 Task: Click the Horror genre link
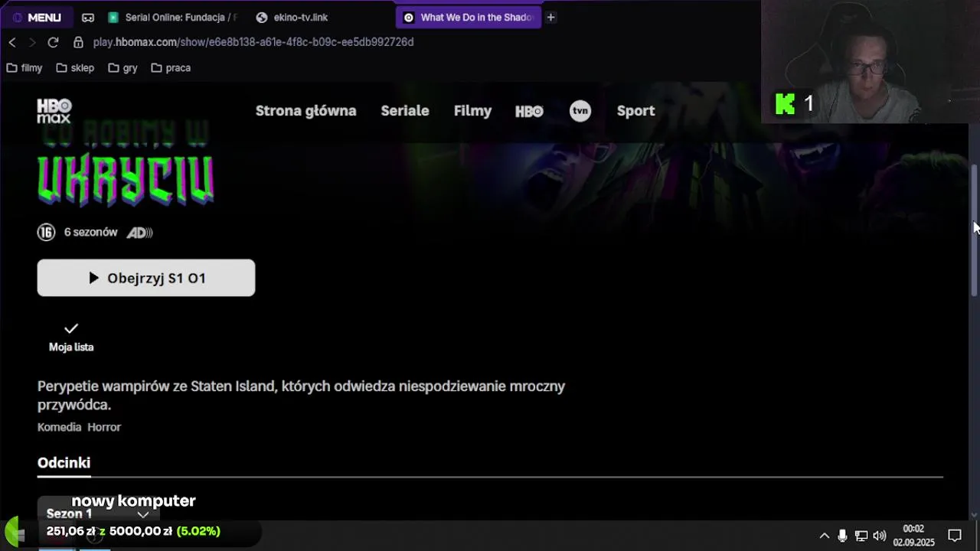click(104, 427)
